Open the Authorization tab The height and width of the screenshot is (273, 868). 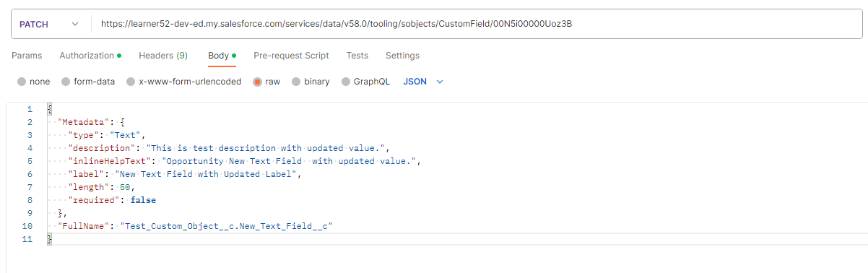click(90, 56)
